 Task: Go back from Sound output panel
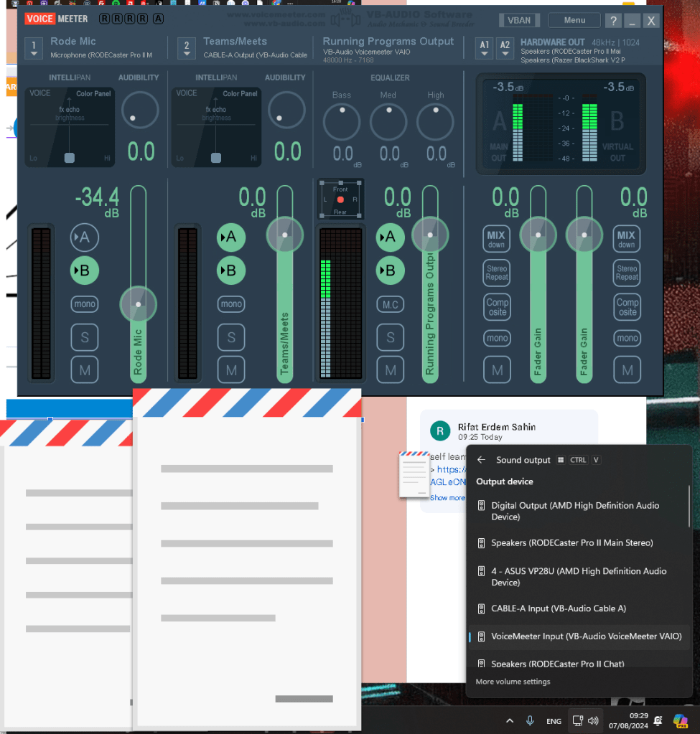click(481, 460)
